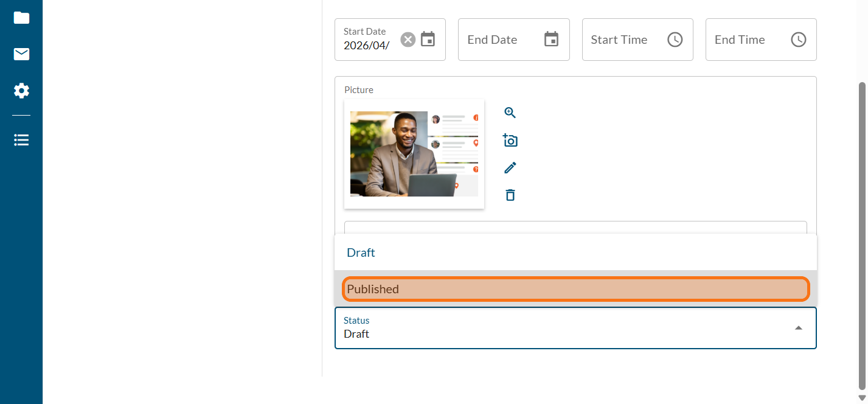Open the End Time clock picker
This screenshot has width=868, height=404.
click(798, 40)
